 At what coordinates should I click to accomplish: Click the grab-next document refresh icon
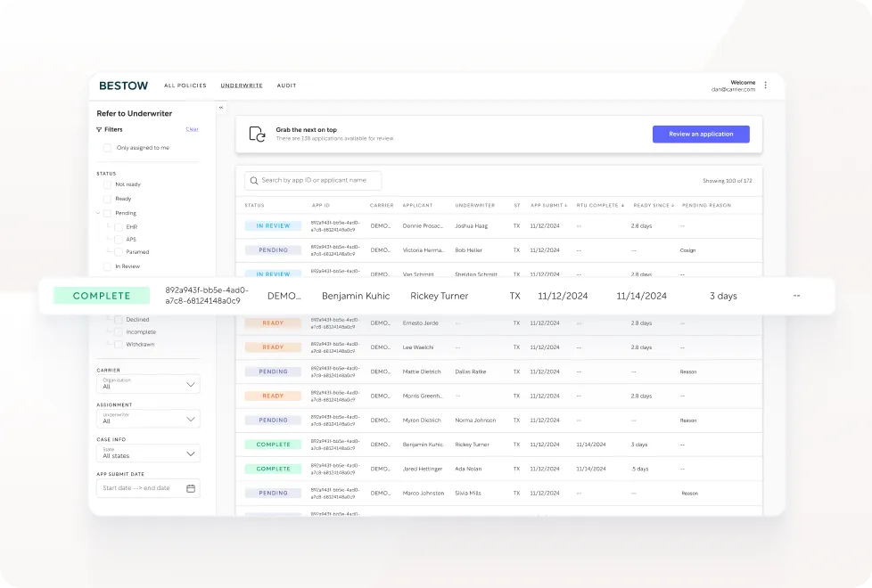[x=257, y=134]
